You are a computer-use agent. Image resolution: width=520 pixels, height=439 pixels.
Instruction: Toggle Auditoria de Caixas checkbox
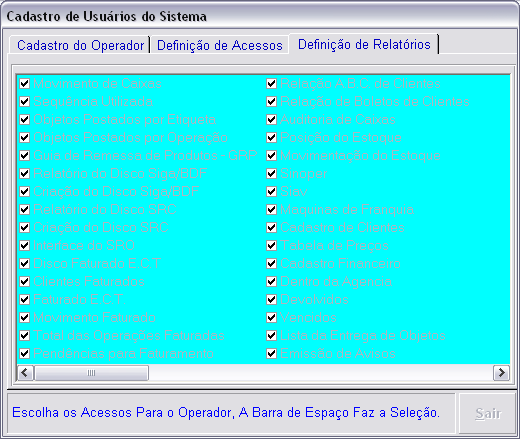click(x=272, y=119)
